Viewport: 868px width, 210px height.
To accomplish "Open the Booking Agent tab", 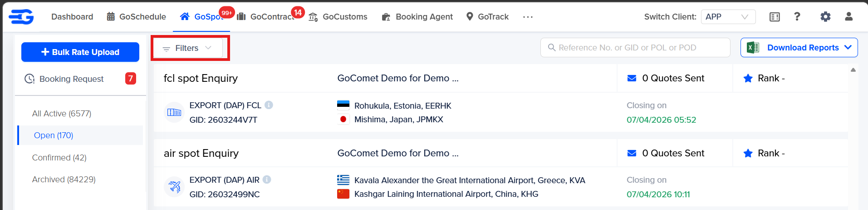I will click(417, 17).
